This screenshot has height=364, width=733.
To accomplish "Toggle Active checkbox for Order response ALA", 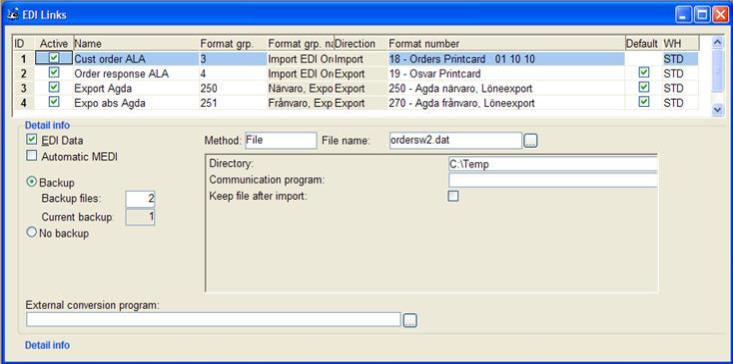I will 54,73.
